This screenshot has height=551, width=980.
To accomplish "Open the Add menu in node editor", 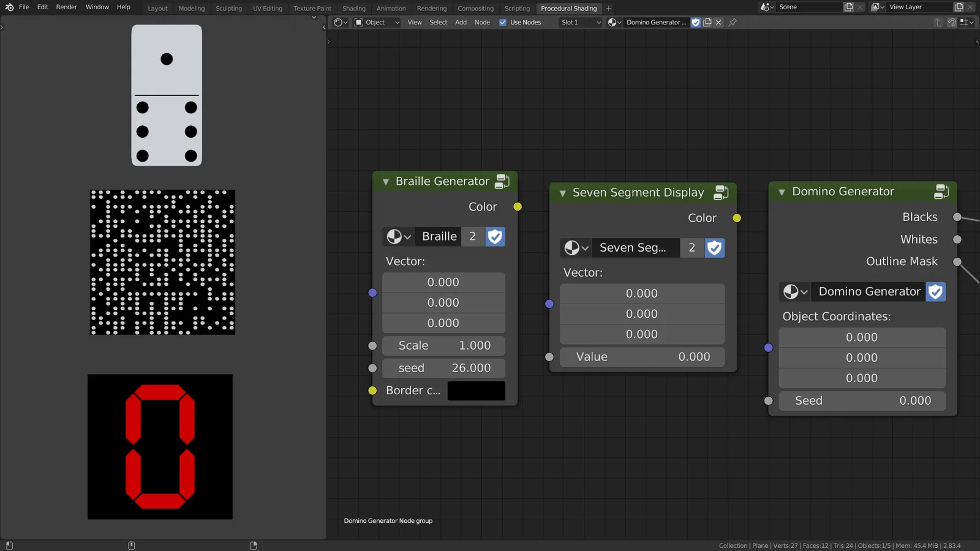I will [461, 23].
